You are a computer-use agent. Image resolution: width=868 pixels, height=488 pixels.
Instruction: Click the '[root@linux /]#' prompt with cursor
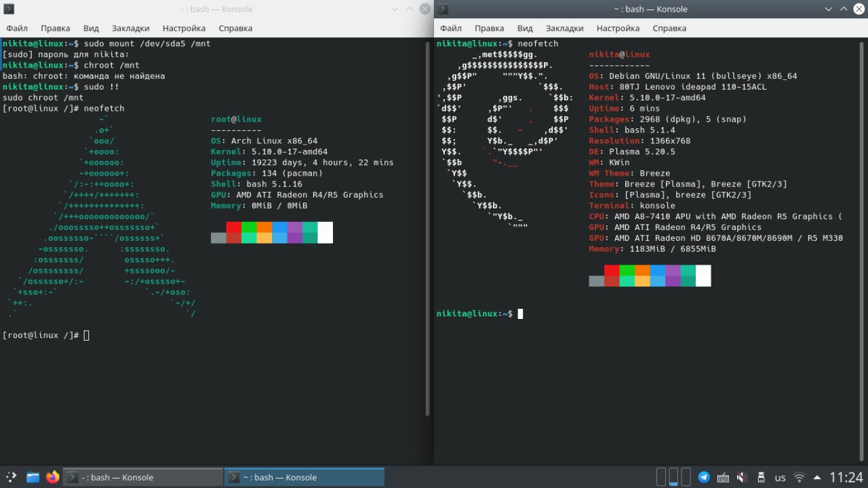46,335
